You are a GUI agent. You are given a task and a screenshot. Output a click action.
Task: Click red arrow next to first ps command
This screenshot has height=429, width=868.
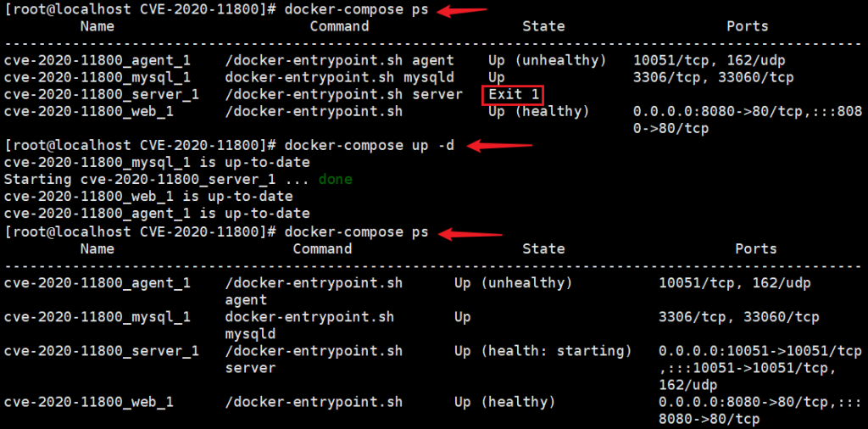pyautogui.click(x=462, y=10)
